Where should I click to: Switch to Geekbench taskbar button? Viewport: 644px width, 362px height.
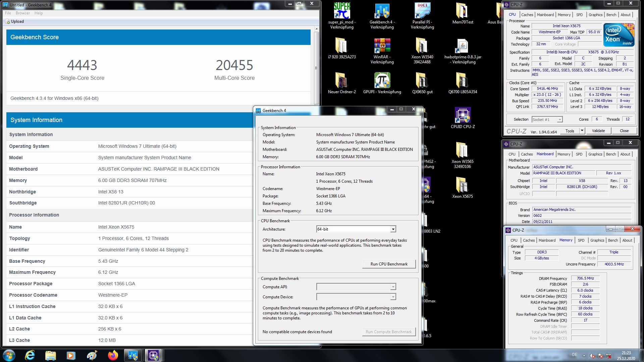(133, 355)
